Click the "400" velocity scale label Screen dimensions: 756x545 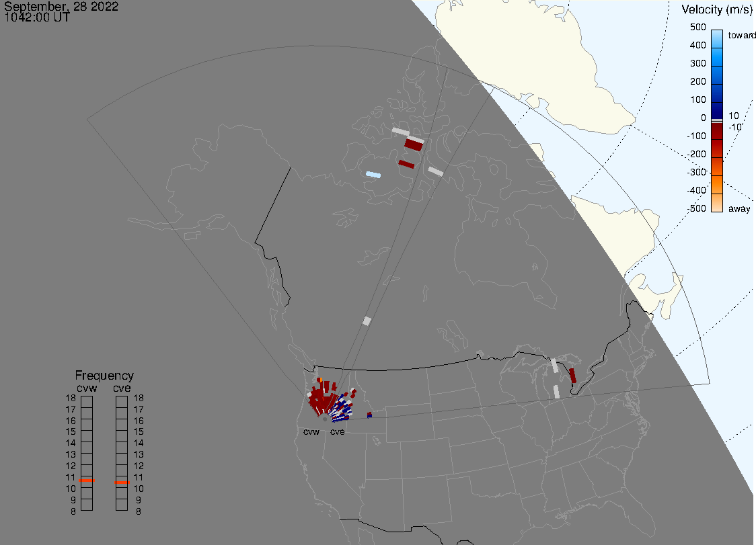coord(697,45)
